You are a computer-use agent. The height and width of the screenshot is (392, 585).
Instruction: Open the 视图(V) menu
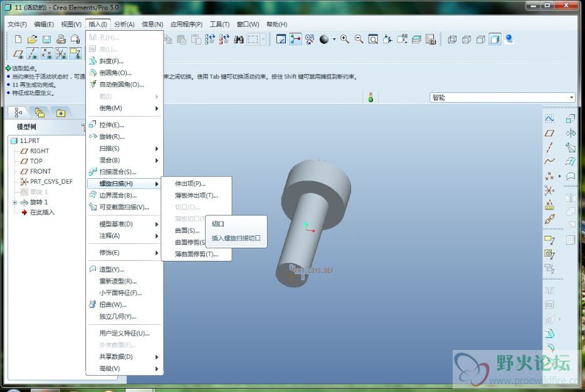pos(71,24)
